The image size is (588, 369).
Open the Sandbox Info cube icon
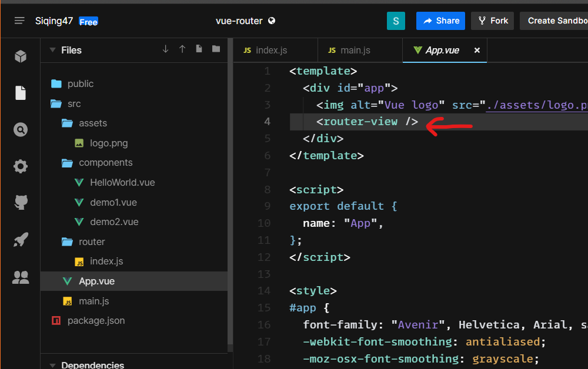[x=21, y=56]
